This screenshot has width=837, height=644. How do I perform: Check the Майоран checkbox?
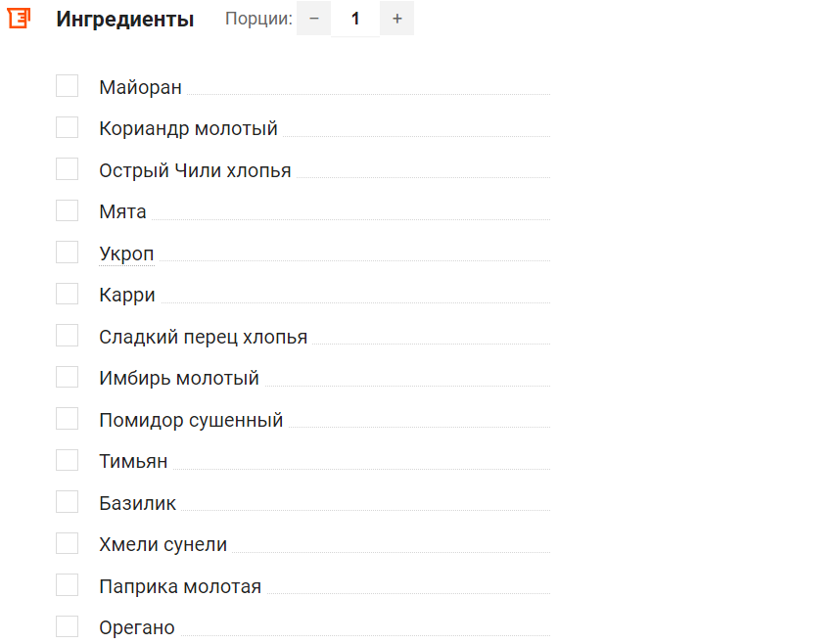point(68,86)
